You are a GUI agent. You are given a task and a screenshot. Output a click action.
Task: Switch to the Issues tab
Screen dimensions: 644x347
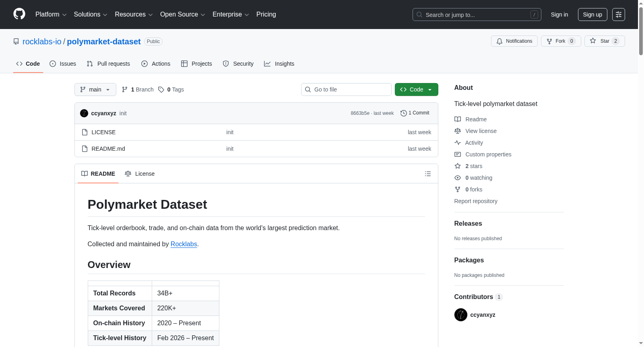(63, 64)
